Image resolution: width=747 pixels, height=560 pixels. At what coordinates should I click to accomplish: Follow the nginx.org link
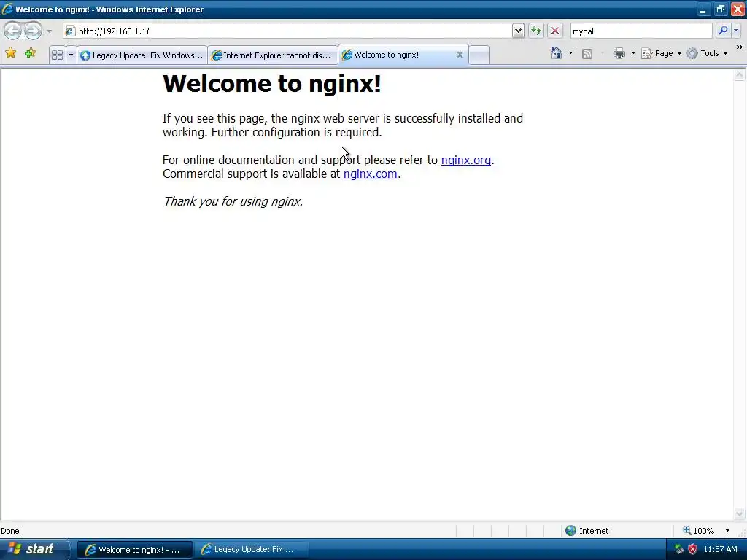[466, 160]
